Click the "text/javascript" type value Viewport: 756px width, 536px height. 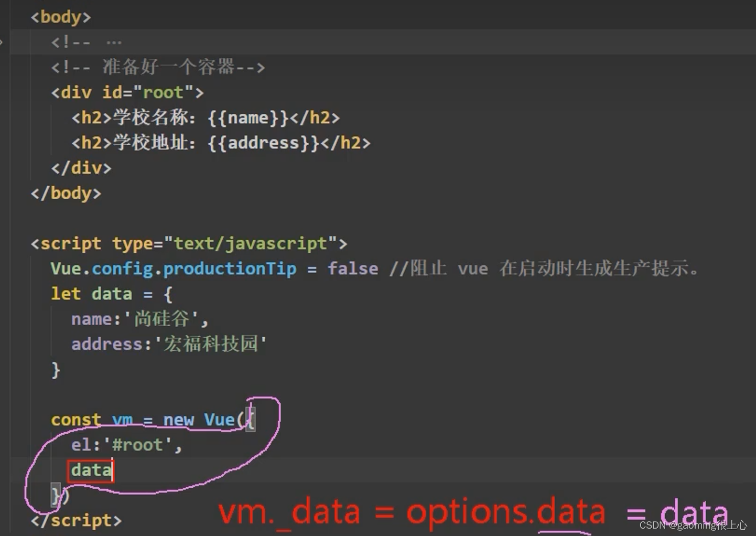tap(251, 244)
